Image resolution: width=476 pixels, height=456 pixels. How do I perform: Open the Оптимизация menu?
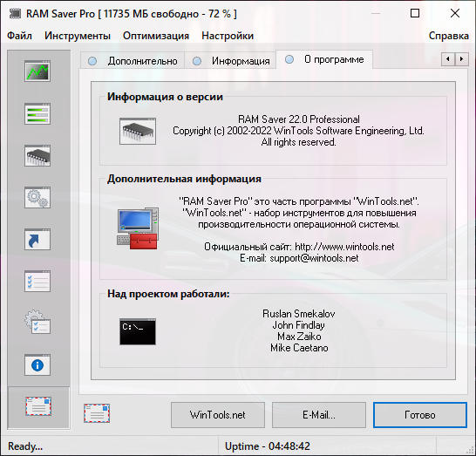pyautogui.click(x=156, y=36)
